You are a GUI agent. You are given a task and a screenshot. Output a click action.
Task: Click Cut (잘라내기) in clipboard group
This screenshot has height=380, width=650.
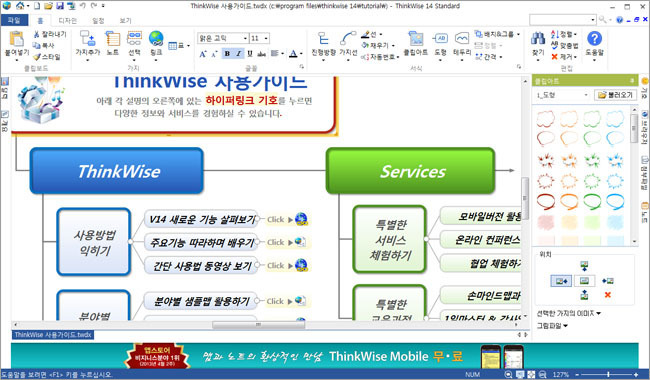point(50,34)
